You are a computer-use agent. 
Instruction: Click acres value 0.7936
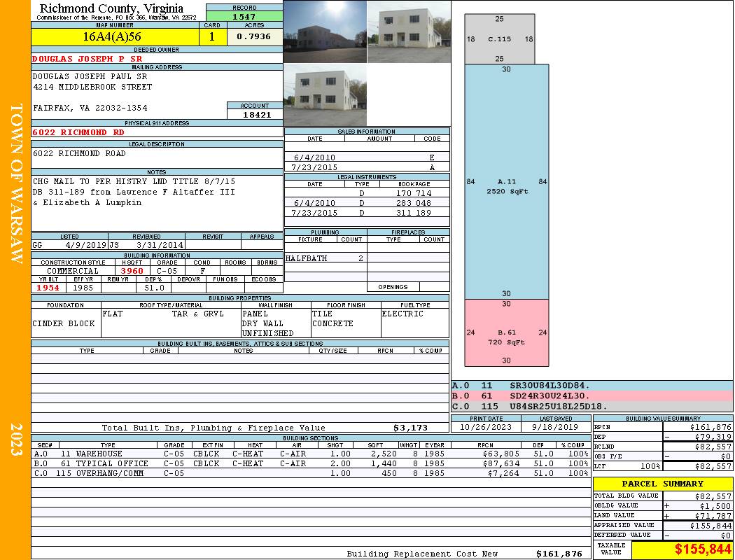click(x=253, y=36)
